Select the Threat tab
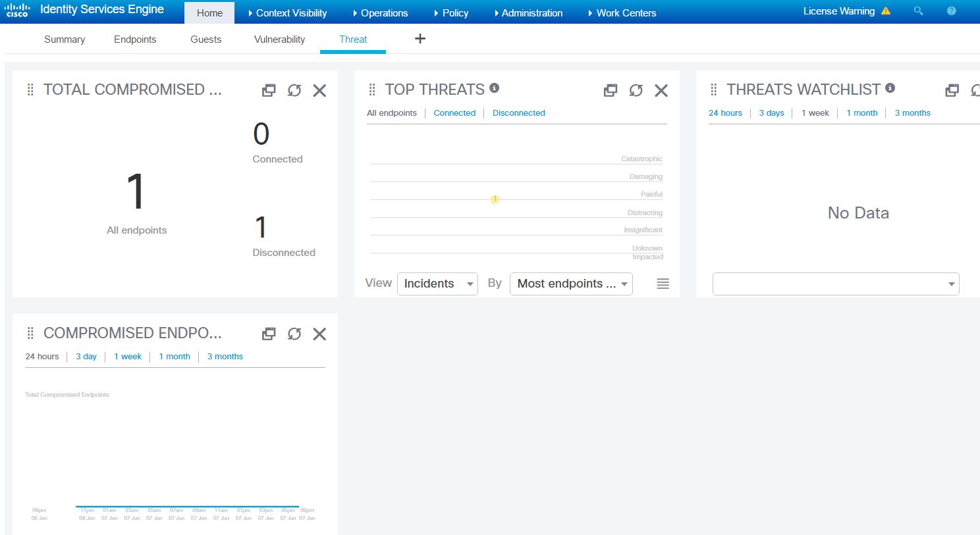The width and height of the screenshot is (980, 535). 353,39
